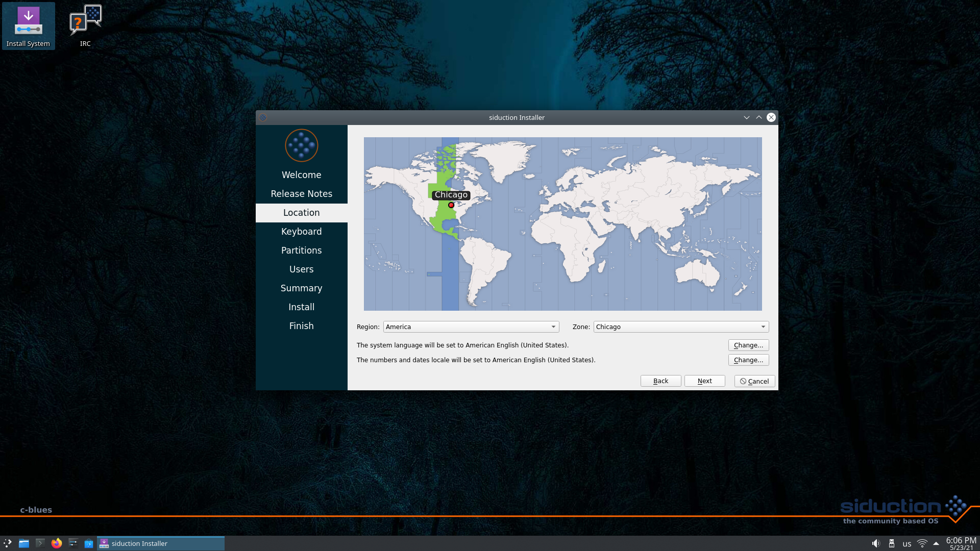980x551 pixels.
Task: Select the Partitions step in sidebar
Action: tap(302, 251)
